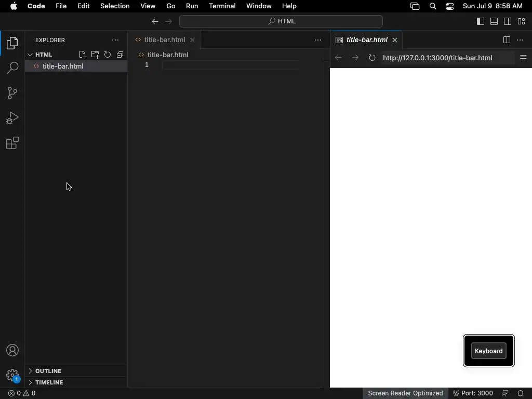The height and width of the screenshot is (399, 532).
Task: Open the customize layout icon
Action: click(522, 21)
